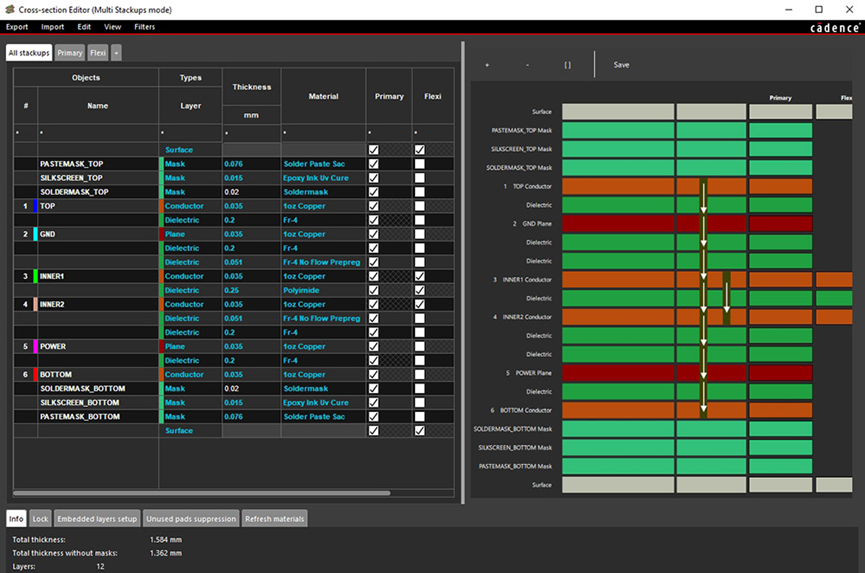Image resolution: width=865 pixels, height=573 pixels.
Task: Add a new stackup with the plus tab
Action: [x=116, y=53]
